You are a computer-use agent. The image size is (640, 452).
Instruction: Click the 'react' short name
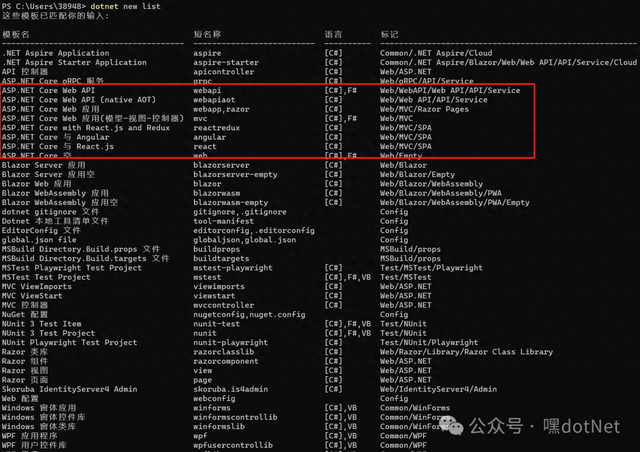(205, 147)
